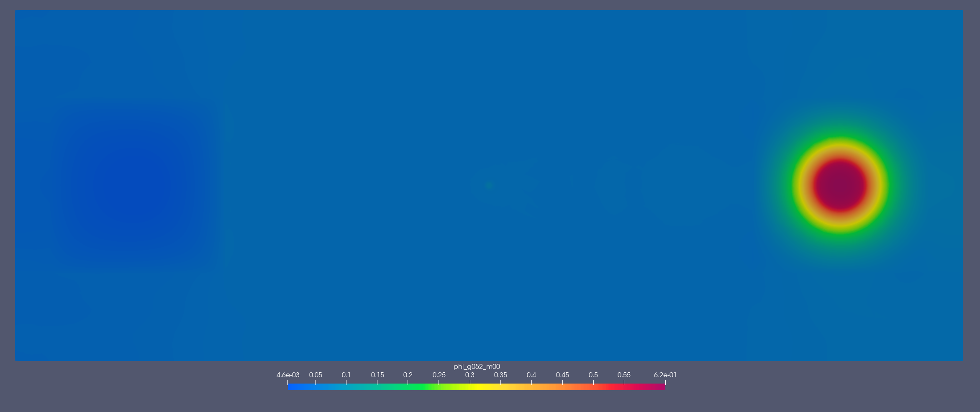This screenshot has width=980, height=412.
Task: Click the red center of the hot spot
Action: click(840, 185)
